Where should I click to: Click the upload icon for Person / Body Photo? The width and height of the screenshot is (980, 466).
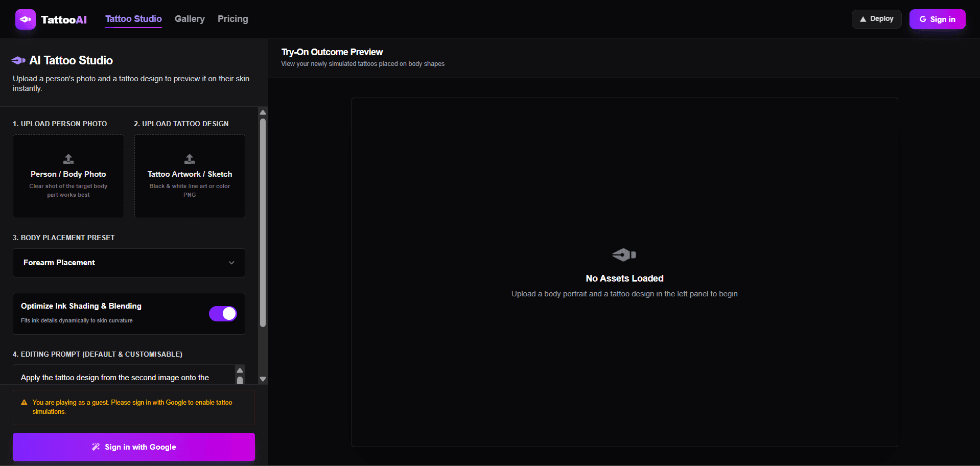(x=68, y=159)
